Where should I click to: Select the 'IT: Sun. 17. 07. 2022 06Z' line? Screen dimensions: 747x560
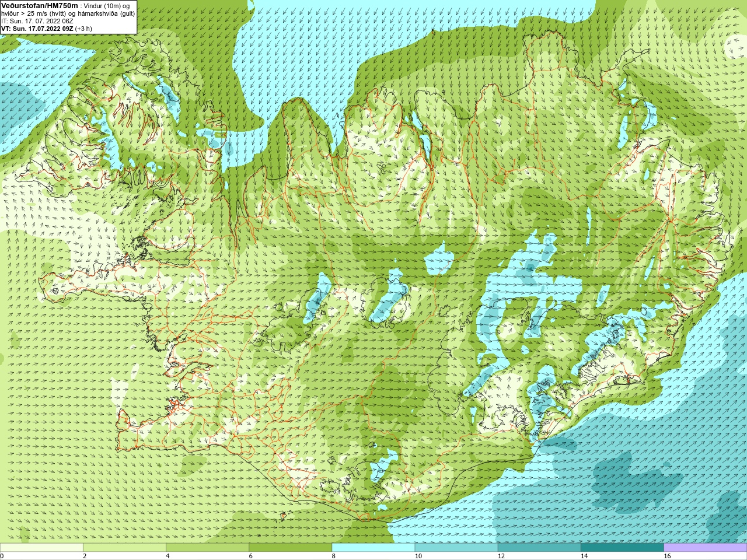tap(37, 21)
